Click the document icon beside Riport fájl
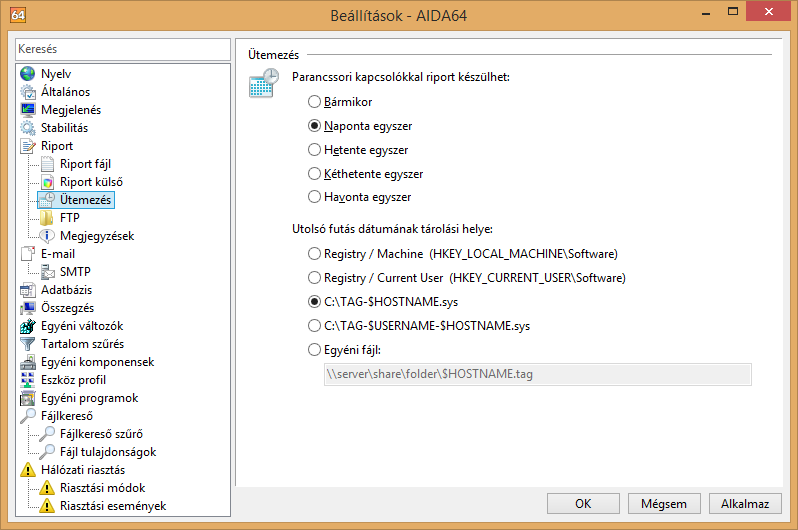 tap(47, 164)
